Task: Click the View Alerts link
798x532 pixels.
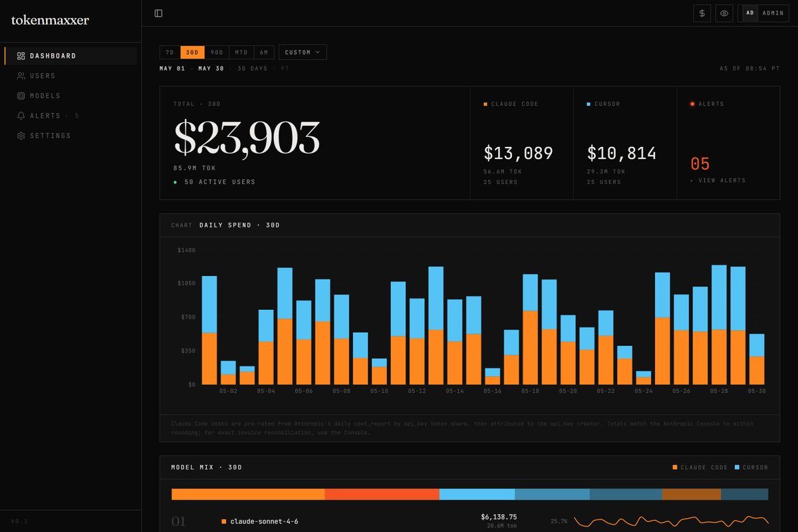Action: (x=718, y=180)
